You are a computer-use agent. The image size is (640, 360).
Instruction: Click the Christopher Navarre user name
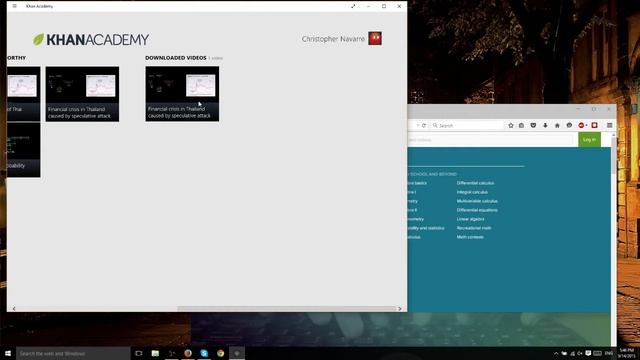(333, 39)
